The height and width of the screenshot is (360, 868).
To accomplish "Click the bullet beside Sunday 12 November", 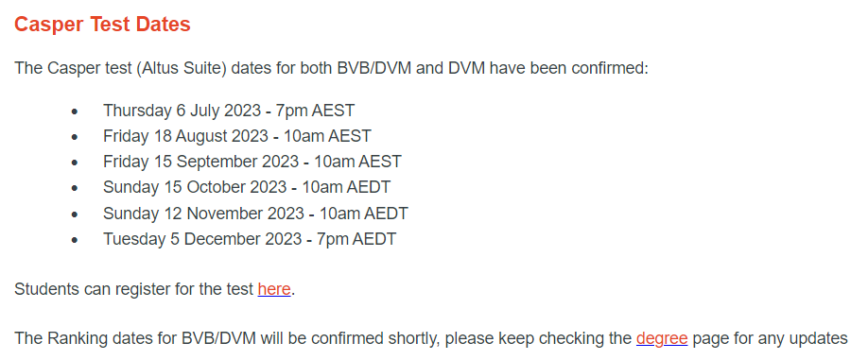I will pos(75,214).
